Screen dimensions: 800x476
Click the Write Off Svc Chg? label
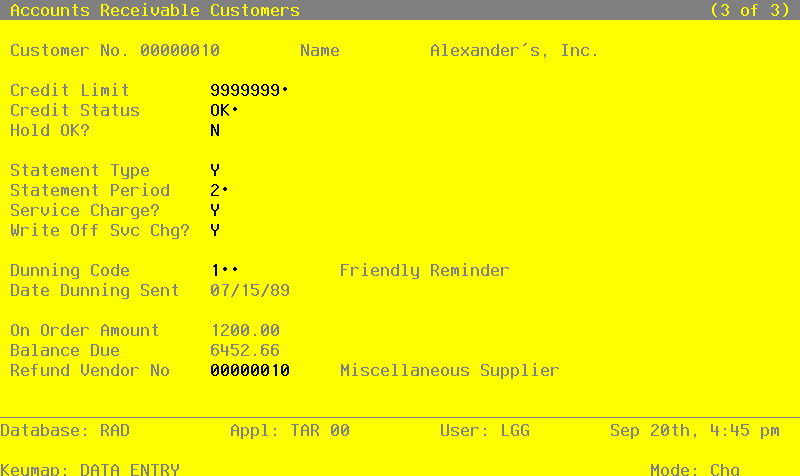click(x=100, y=231)
